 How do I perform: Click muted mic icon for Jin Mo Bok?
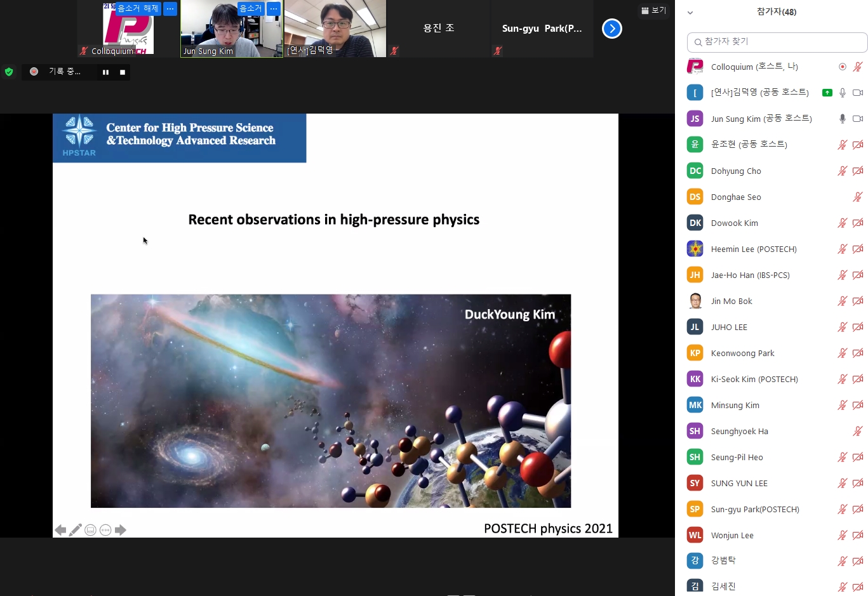(x=843, y=301)
